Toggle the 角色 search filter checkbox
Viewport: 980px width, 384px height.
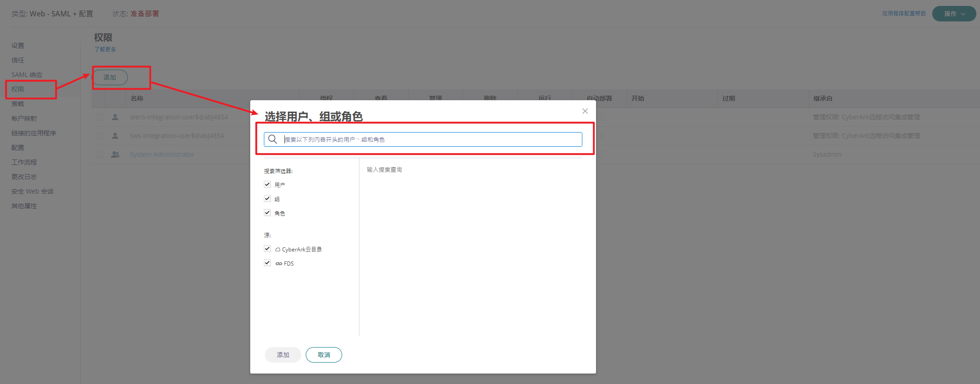coord(268,213)
